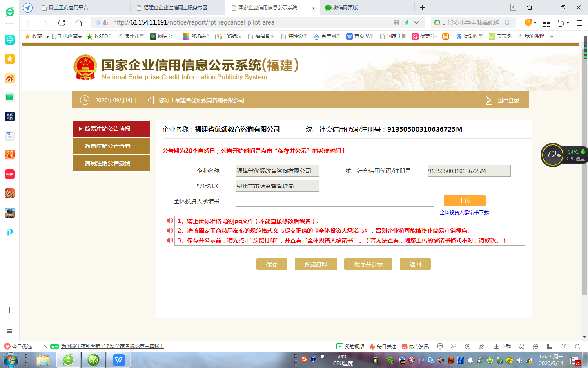Click the page vertical scrollbar
588x368 pixels.
(x=585, y=164)
